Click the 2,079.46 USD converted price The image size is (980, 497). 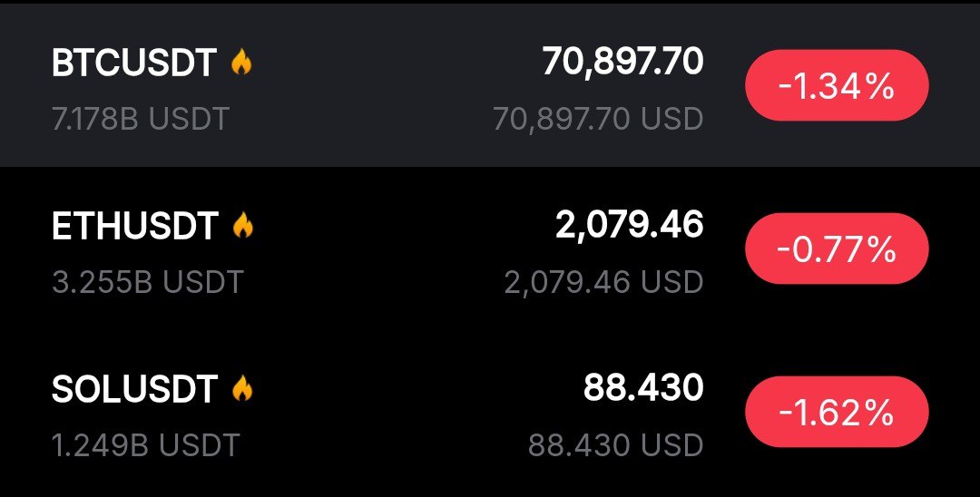pos(603,282)
